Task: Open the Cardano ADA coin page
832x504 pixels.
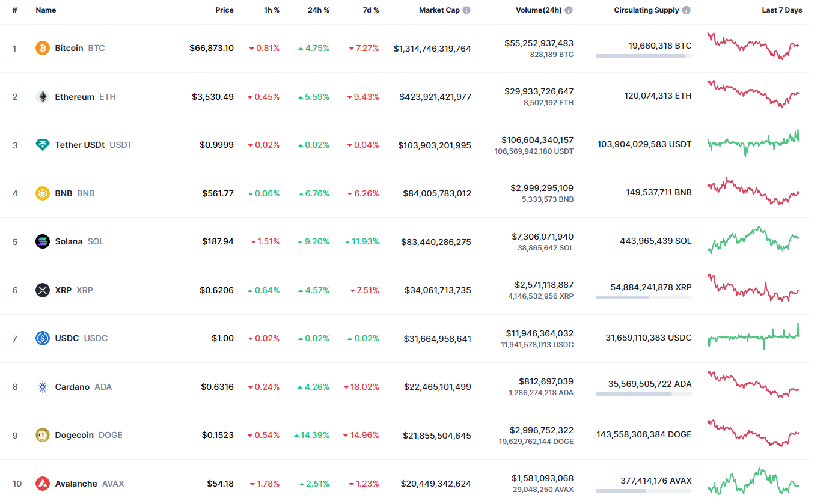Action: point(72,387)
